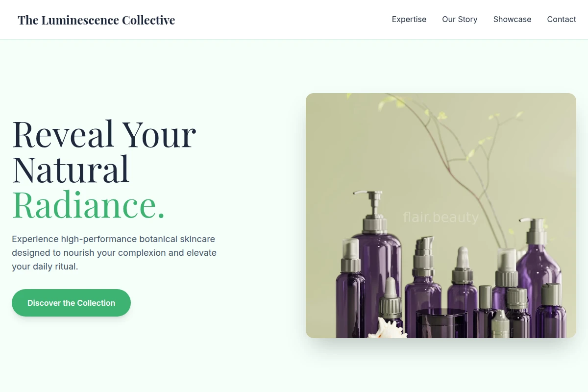Image resolution: width=588 pixels, height=392 pixels.
Task: Open the Expertise nav link
Action: click(409, 20)
